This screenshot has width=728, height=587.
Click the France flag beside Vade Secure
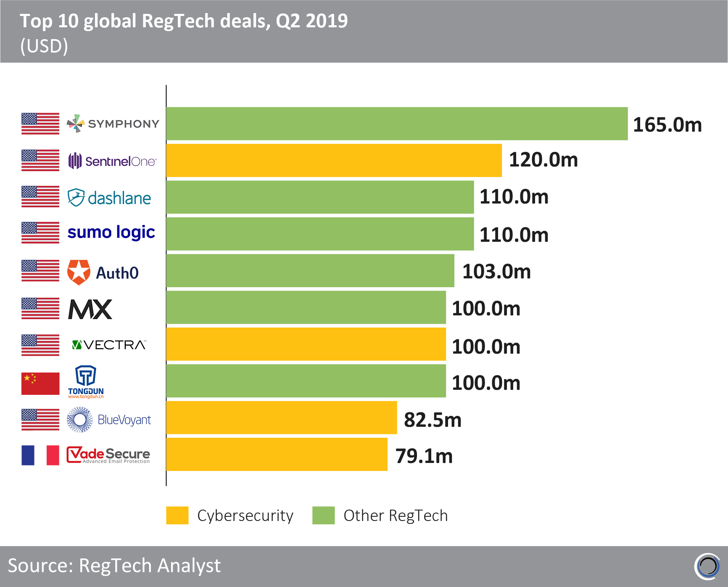(40, 455)
